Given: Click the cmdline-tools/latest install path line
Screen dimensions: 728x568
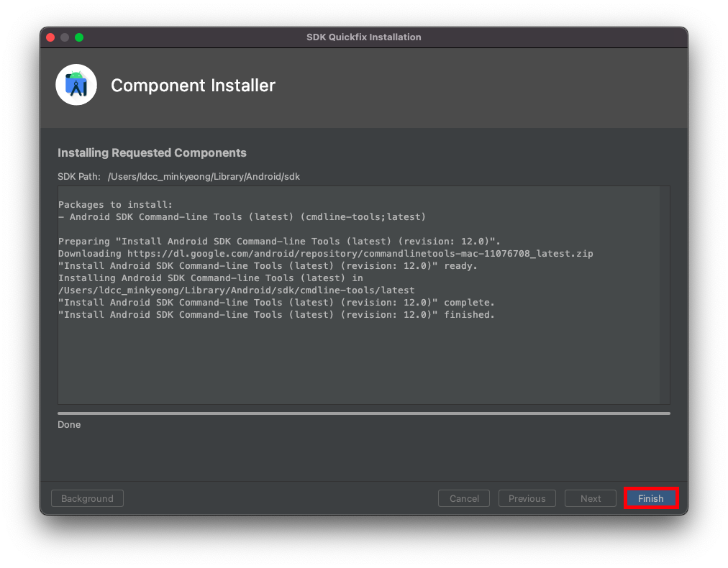Looking at the screenshot, I should 237,290.
